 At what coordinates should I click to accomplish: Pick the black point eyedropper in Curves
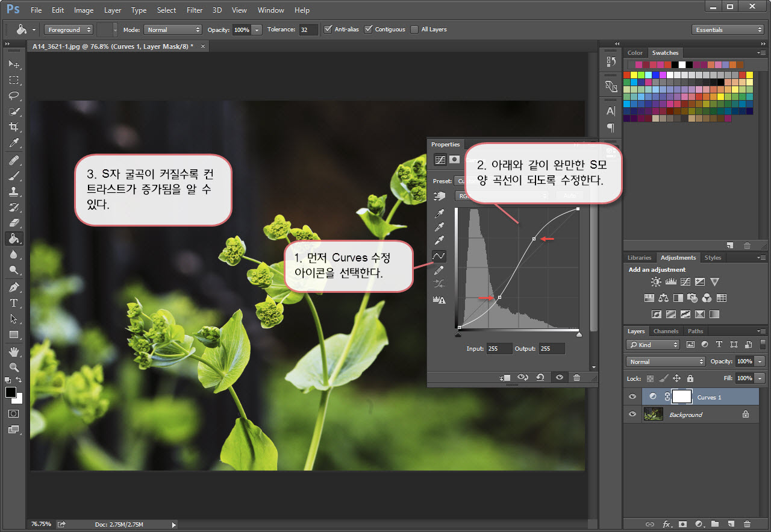(x=439, y=214)
